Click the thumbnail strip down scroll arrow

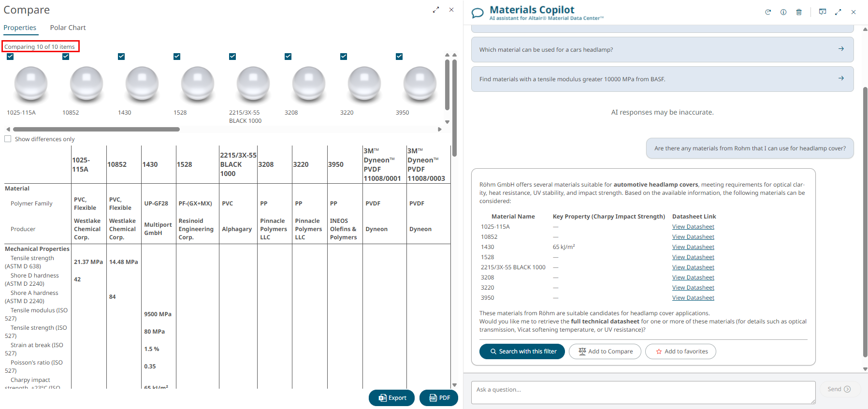coord(447,122)
